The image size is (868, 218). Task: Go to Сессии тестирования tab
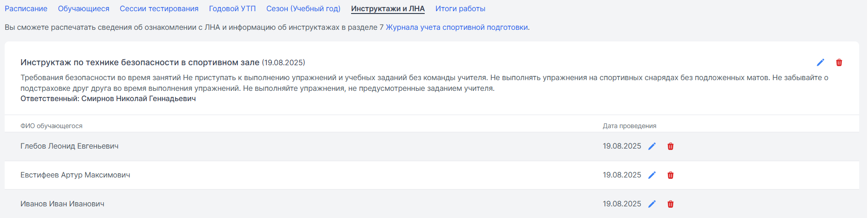coord(159,8)
